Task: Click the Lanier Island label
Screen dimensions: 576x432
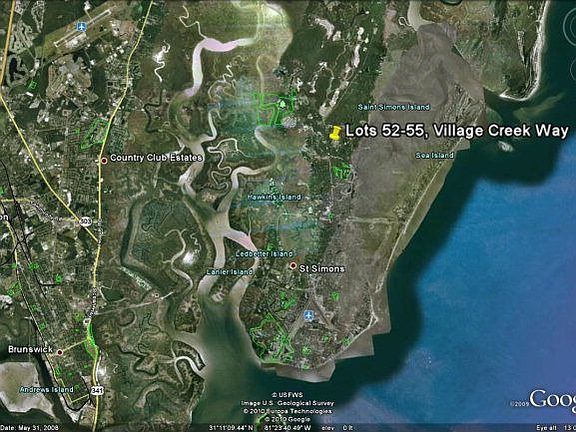Action: tap(230, 272)
